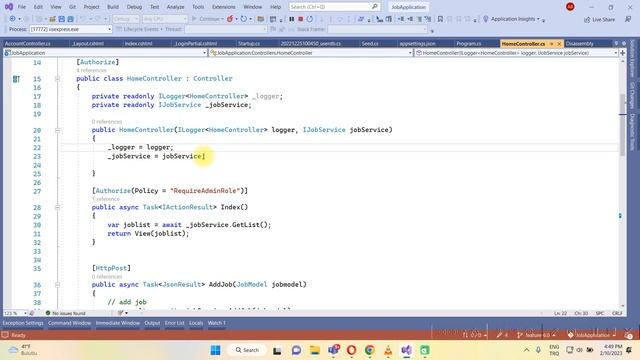The image size is (640, 360).
Task: Open the Exception Settings panel tab
Action: 23,323
